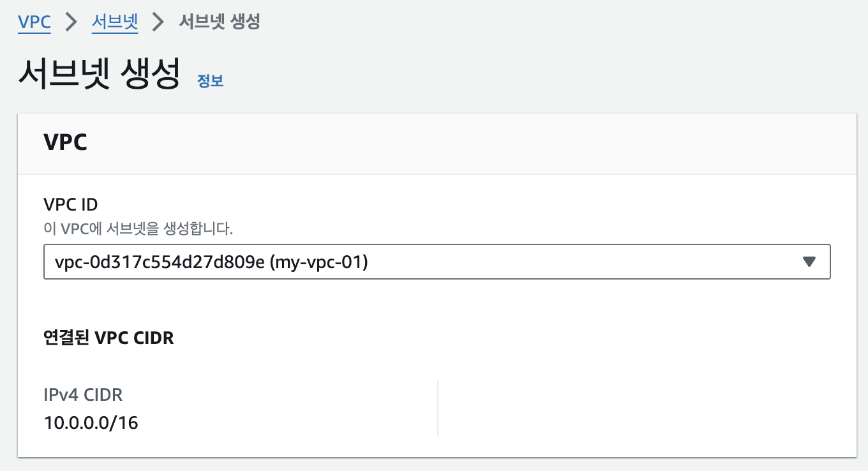
Task: Click the chevron between VPC and 서브넷
Action: click(x=70, y=22)
